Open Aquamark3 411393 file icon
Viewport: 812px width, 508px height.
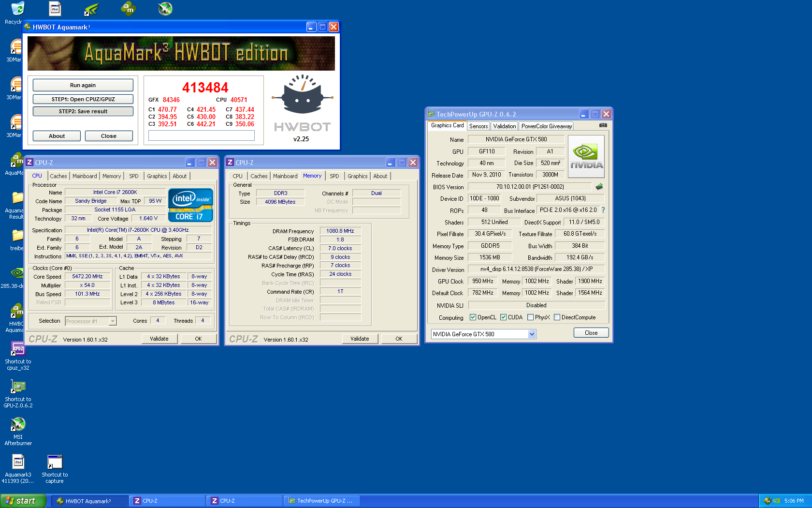tap(18, 462)
